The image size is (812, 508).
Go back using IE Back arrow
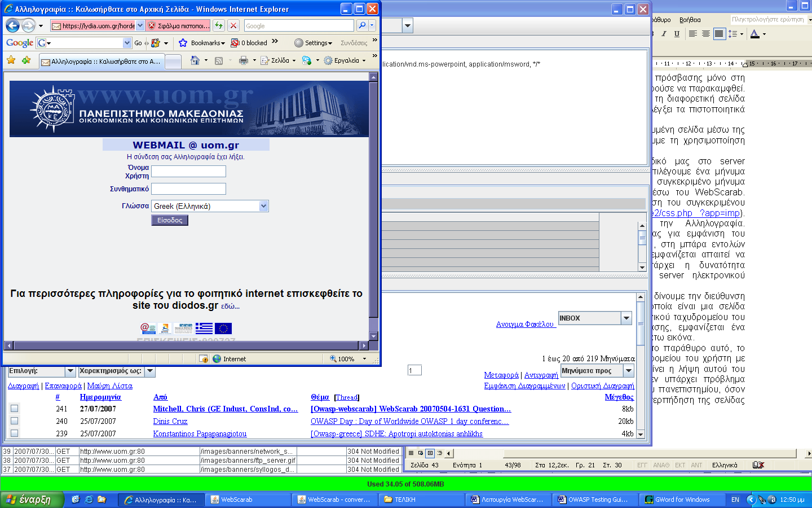coord(12,25)
